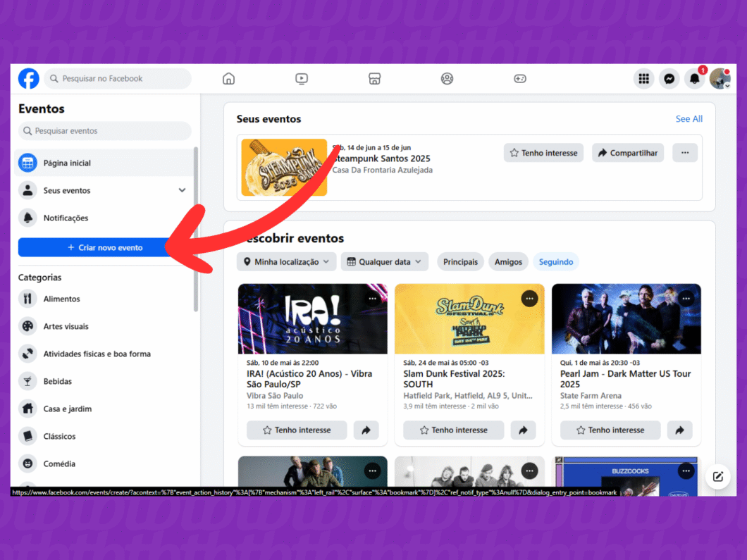Open Steampunk Santos 2025 event title
The width and height of the screenshot is (747, 560).
pos(381,158)
